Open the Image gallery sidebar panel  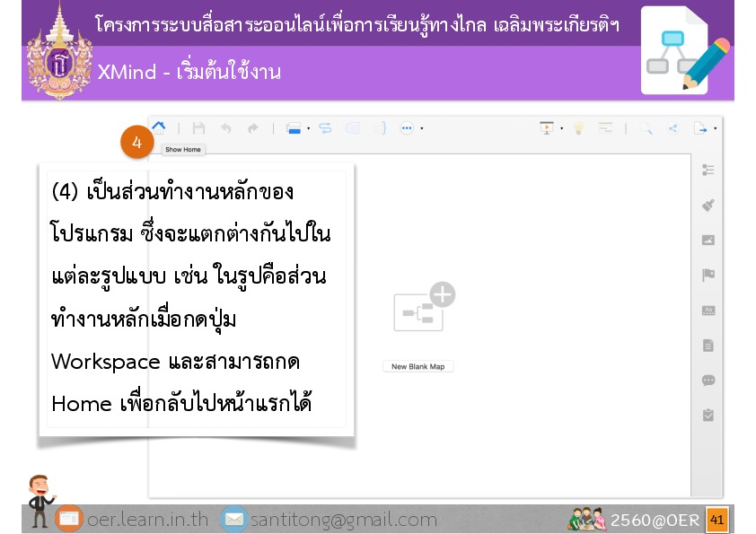tap(708, 240)
